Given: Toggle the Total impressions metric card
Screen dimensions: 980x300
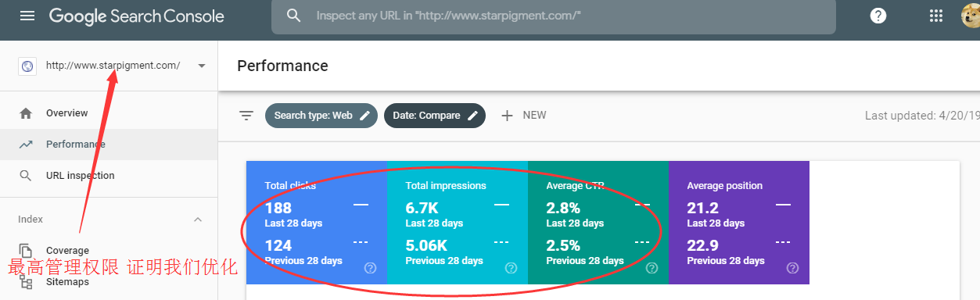Looking at the screenshot, I should click(x=458, y=223).
